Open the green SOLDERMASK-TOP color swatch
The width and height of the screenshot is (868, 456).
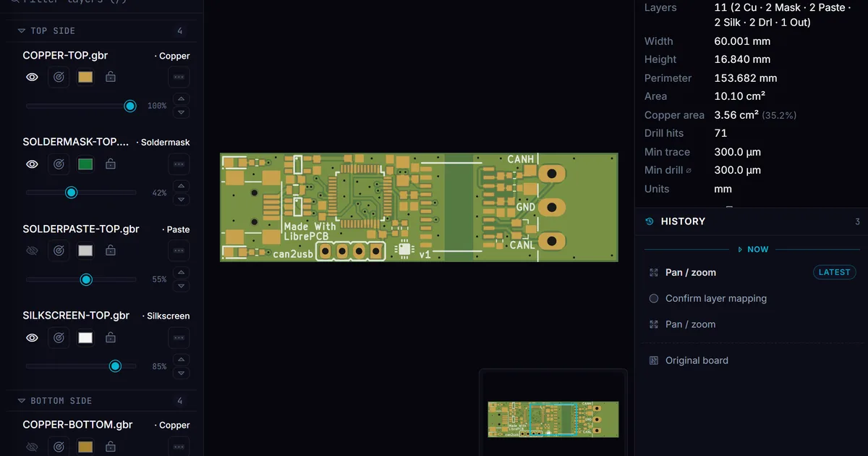pyautogui.click(x=85, y=164)
